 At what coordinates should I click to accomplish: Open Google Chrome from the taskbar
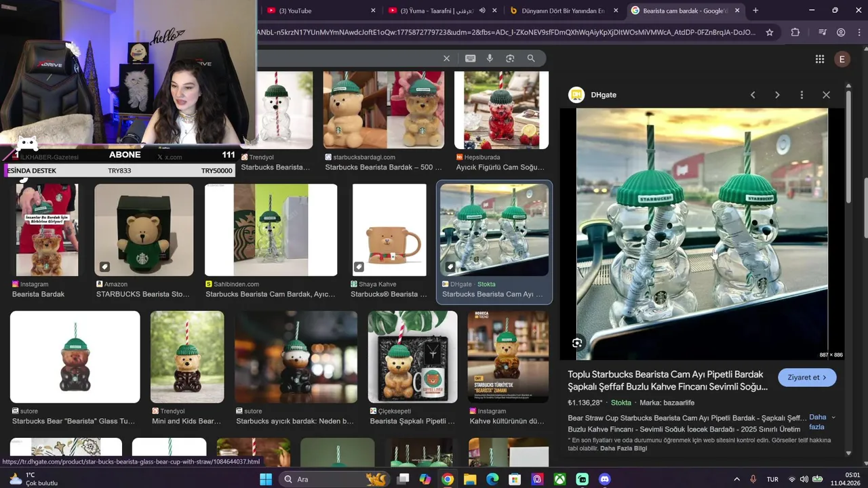click(448, 479)
